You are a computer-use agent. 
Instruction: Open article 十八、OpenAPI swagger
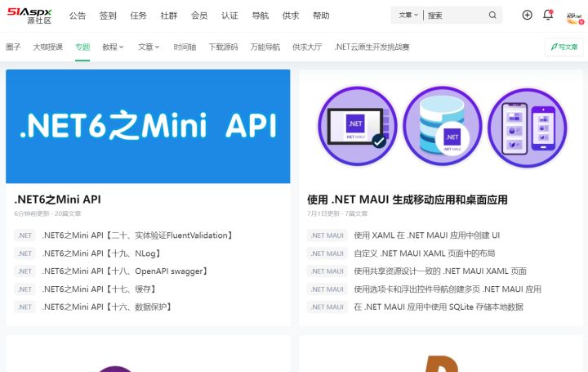pos(125,271)
